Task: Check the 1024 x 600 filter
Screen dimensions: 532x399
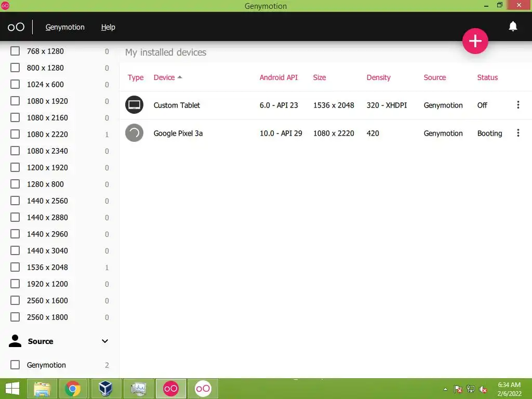Action: tap(15, 84)
